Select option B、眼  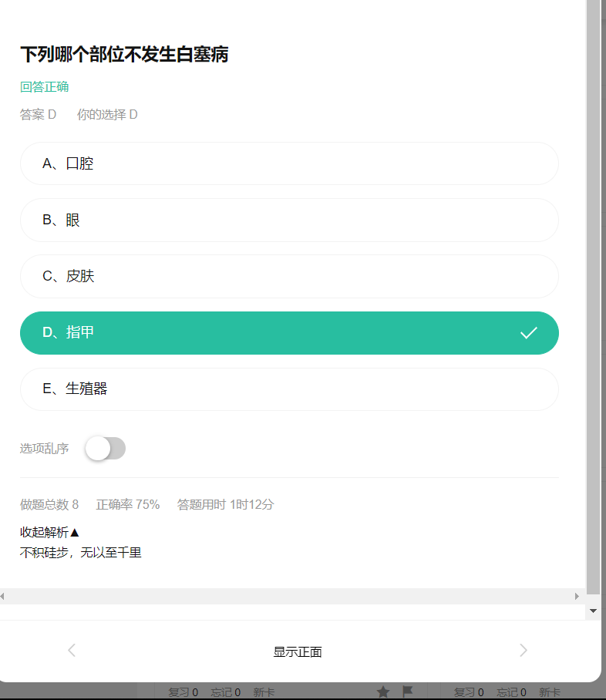click(x=289, y=220)
